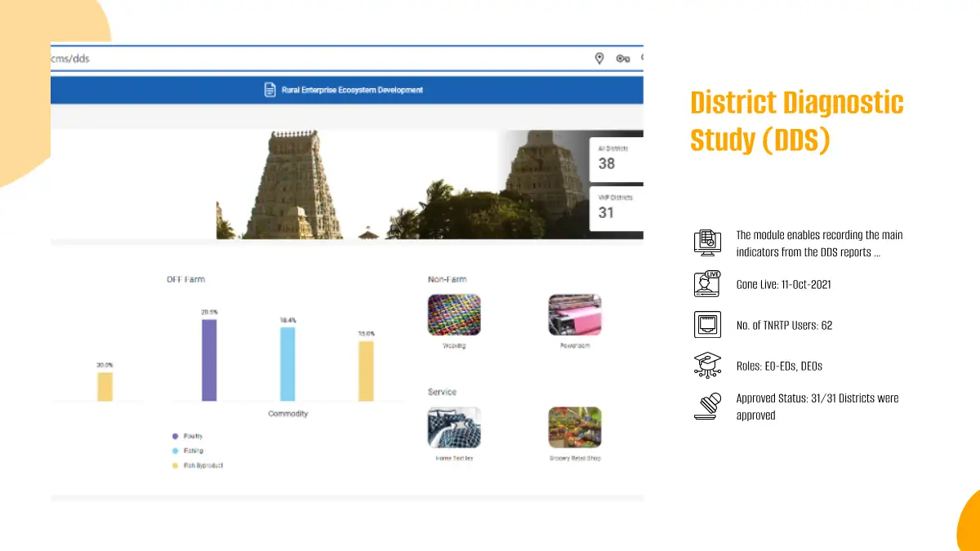The image size is (980, 551).
Task: Click the document icon in blue header
Action: point(269,90)
